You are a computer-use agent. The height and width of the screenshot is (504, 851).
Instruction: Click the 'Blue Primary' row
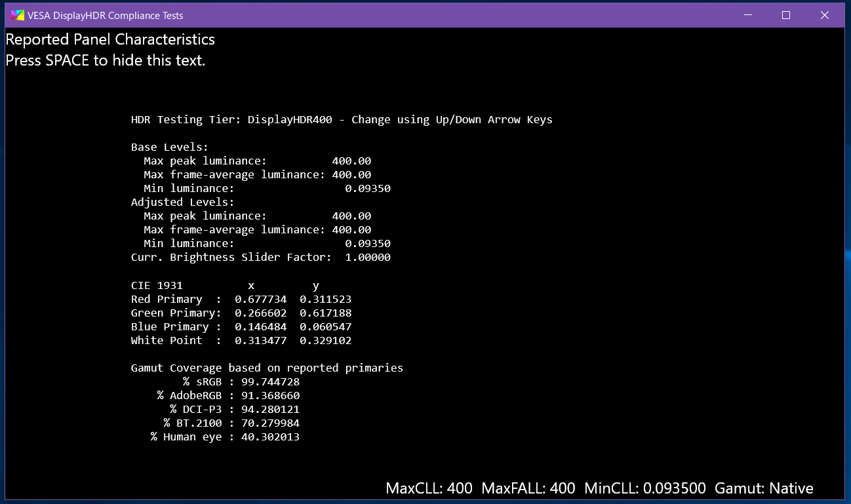coord(241,327)
